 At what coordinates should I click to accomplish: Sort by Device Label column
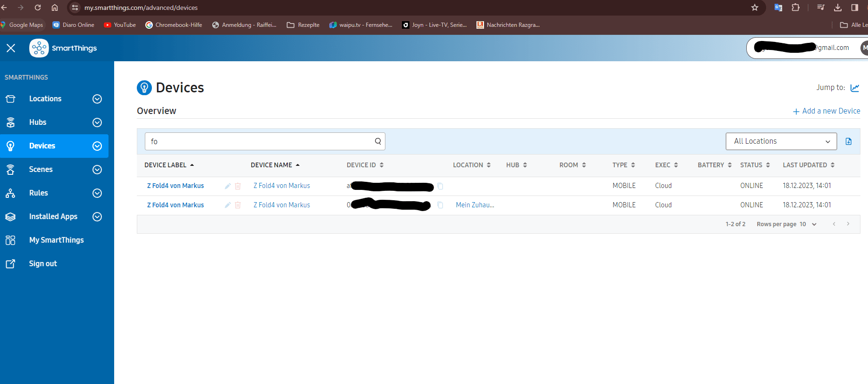169,165
